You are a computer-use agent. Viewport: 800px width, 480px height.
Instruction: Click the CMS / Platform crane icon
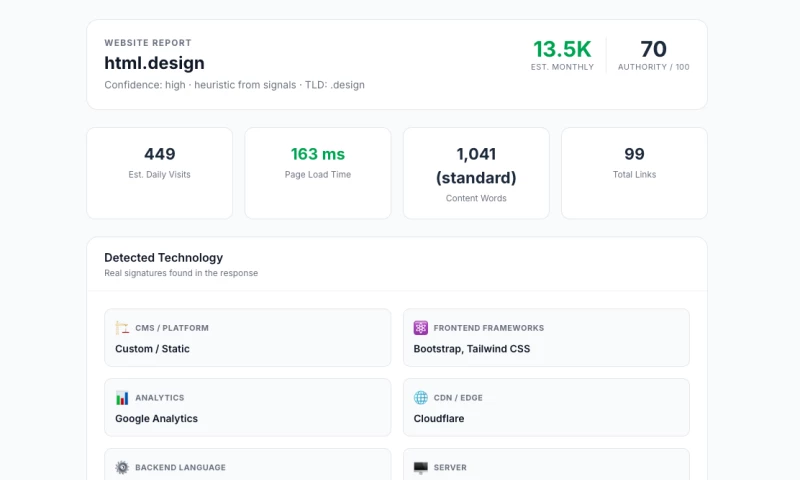(122, 328)
